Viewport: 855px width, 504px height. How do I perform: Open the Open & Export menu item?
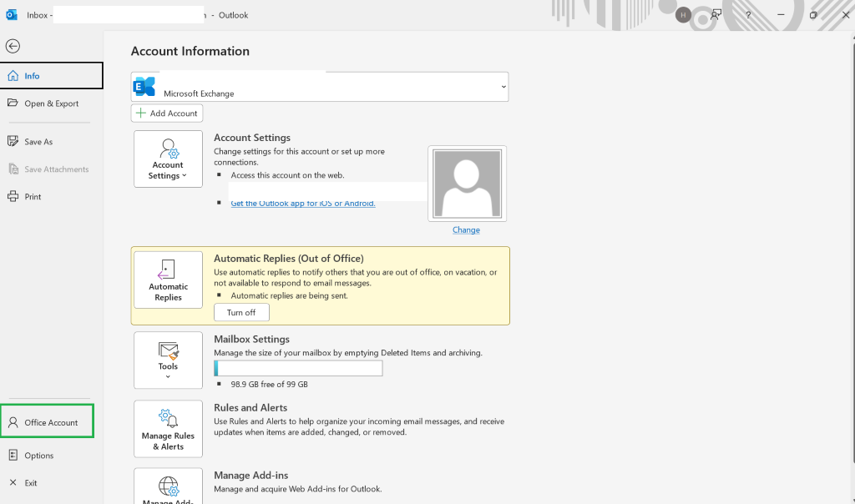click(x=51, y=103)
